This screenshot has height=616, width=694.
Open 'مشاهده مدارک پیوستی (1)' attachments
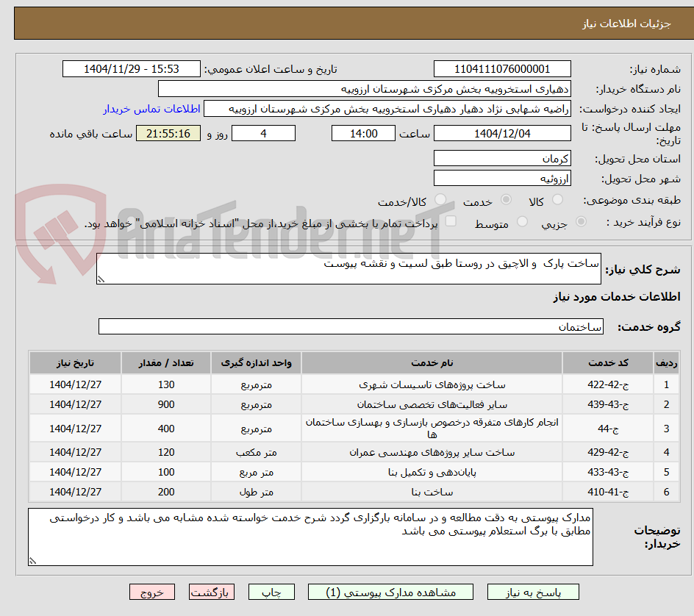(390, 592)
